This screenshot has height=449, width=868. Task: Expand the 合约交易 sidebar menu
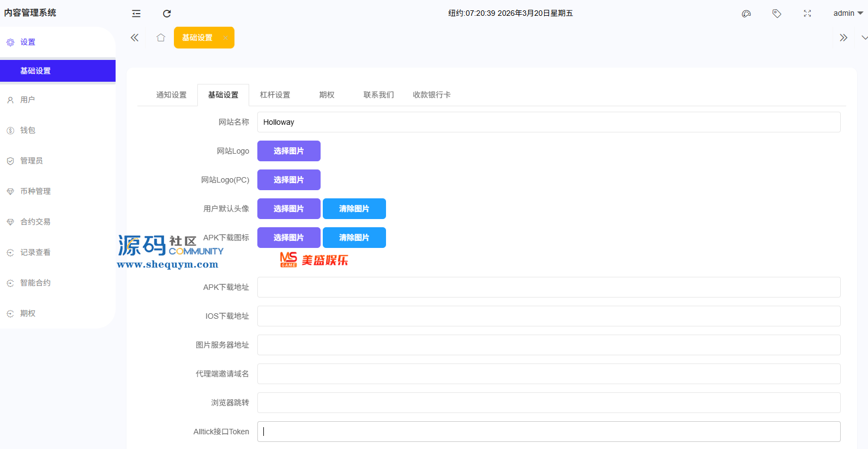(x=35, y=222)
